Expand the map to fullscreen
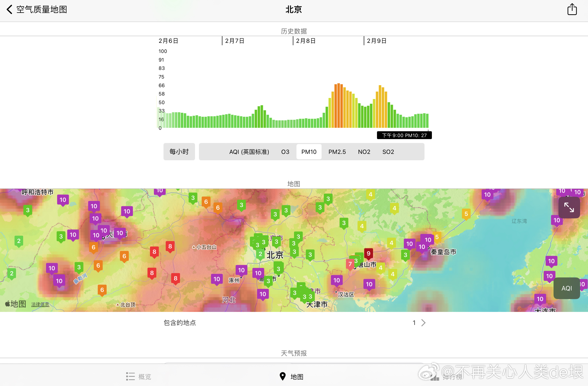Viewport: 588px width, 386px height. (569, 207)
